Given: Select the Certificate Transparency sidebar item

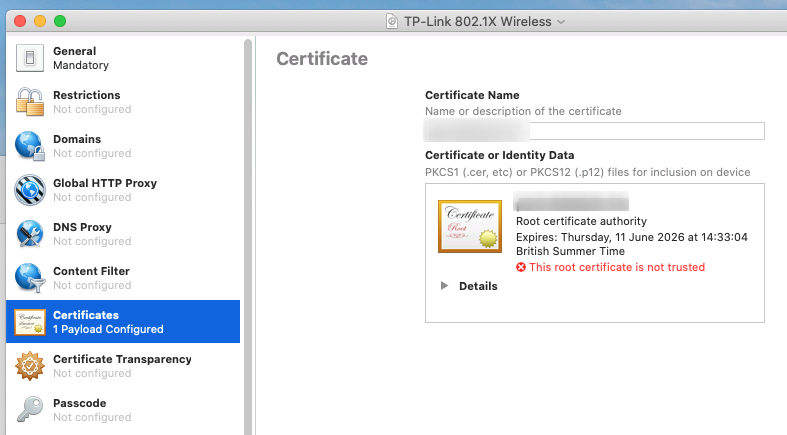Looking at the screenshot, I should pyautogui.click(x=123, y=366).
